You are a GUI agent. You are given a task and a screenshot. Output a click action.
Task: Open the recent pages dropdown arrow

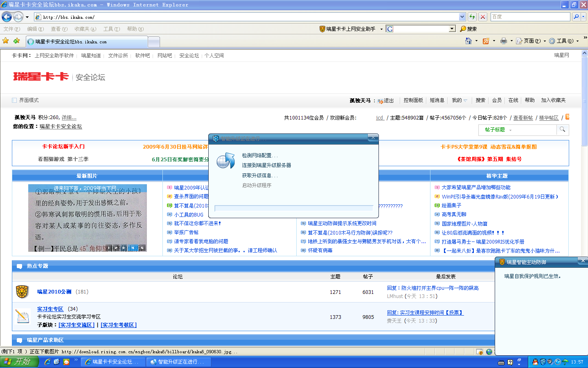tap(27, 17)
